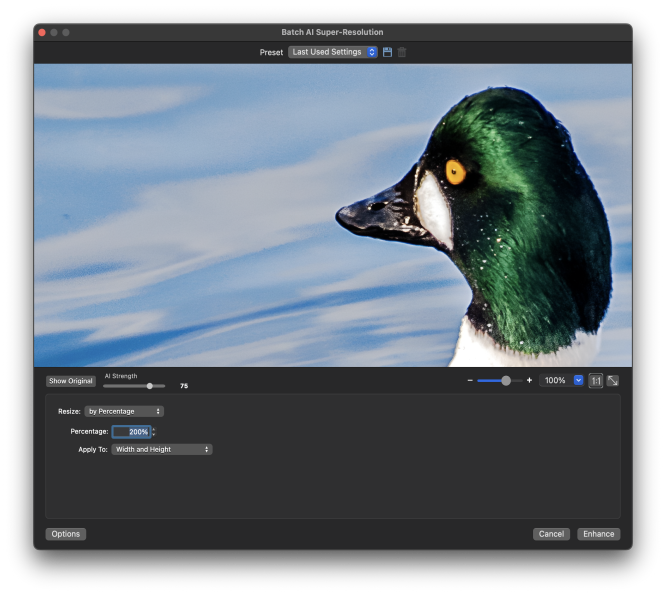Click the delete preset trash icon
The height and width of the screenshot is (596, 666).
point(402,52)
